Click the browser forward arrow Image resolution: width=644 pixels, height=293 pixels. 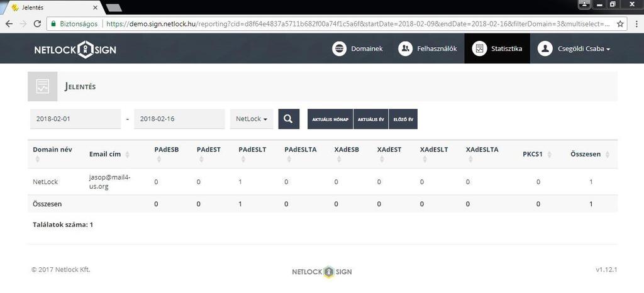pos(23,24)
